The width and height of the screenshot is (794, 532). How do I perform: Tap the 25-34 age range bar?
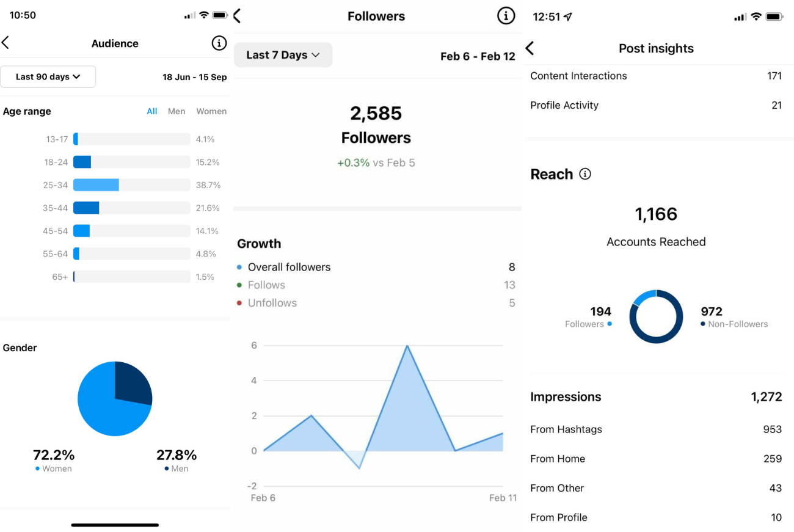point(96,184)
